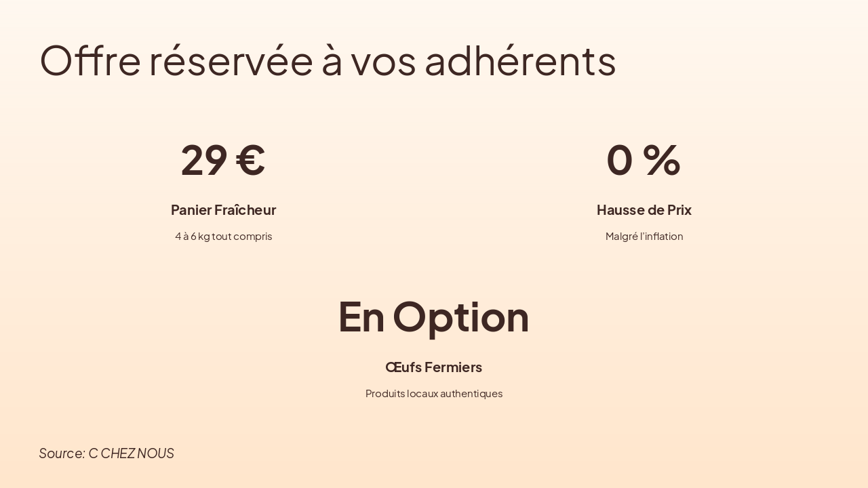Click the large digit 0 before the percent sign

619,160
